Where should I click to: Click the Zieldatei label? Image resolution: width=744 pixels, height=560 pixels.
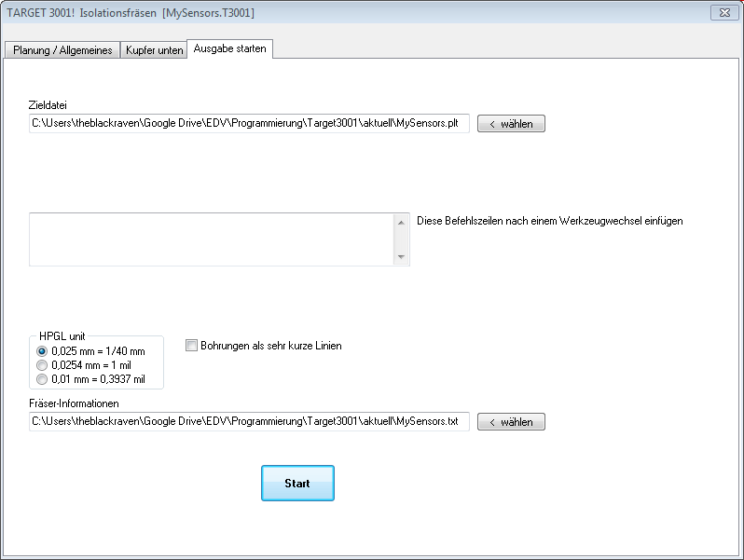coord(48,105)
